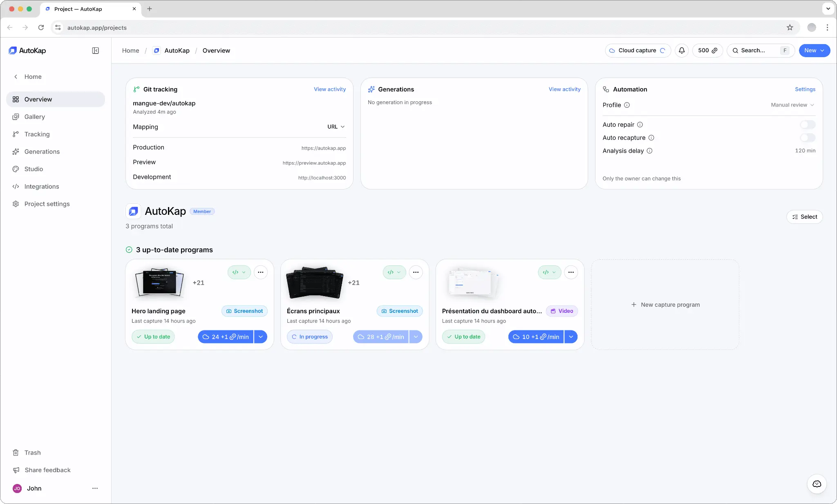Viewport: 837px width, 504px height.
Task: Open Gallery in sidebar
Action: click(x=56, y=117)
